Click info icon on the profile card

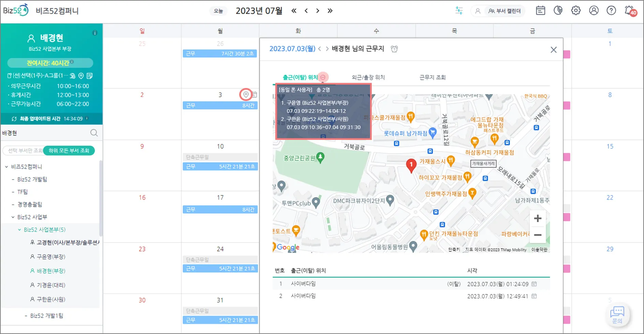[x=95, y=33]
